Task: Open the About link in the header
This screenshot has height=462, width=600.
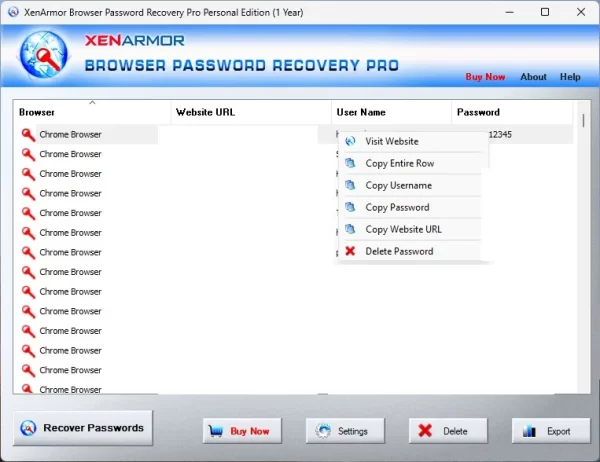Action: (533, 77)
